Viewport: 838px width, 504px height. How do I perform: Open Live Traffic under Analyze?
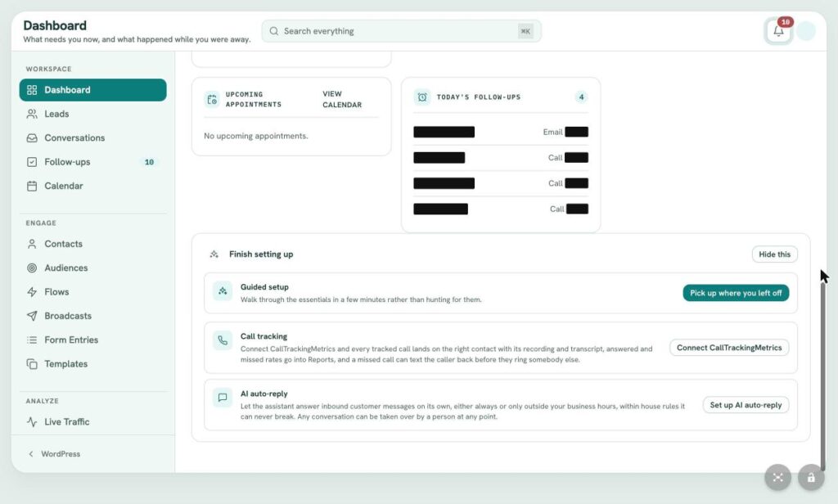click(x=93, y=421)
